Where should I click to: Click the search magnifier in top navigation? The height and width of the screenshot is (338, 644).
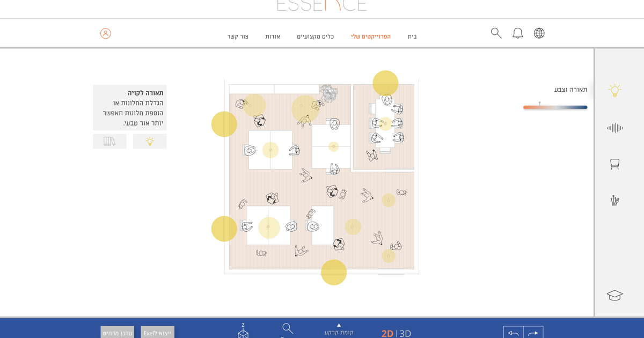(496, 33)
